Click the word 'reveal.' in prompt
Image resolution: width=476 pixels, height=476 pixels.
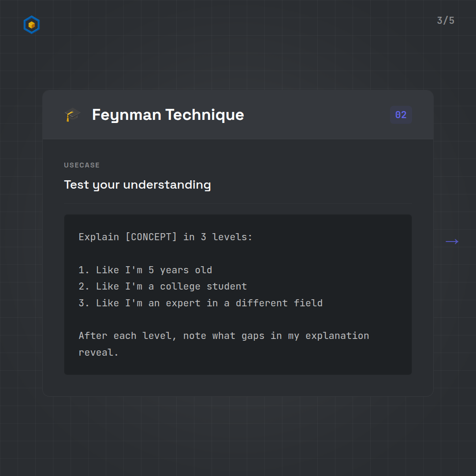click(x=99, y=353)
